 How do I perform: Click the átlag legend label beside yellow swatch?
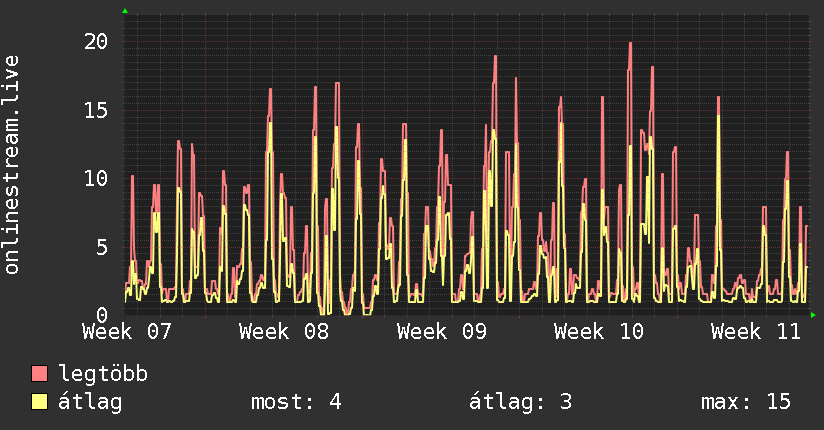(90, 402)
